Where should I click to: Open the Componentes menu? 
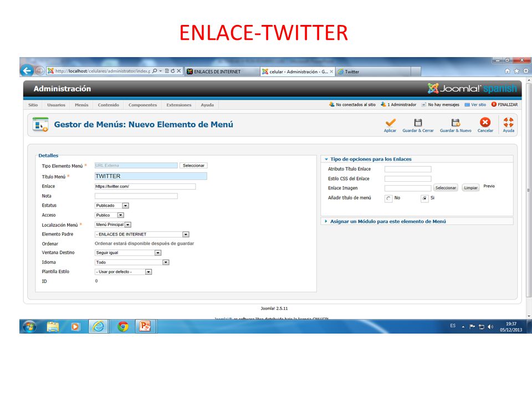pyautogui.click(x=142, y=105)
